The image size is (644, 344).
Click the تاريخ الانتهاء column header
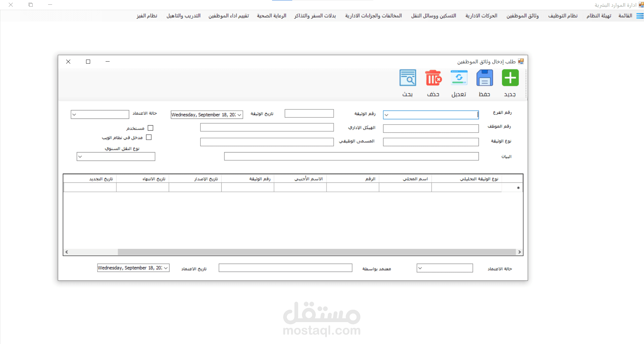point(143,179)
